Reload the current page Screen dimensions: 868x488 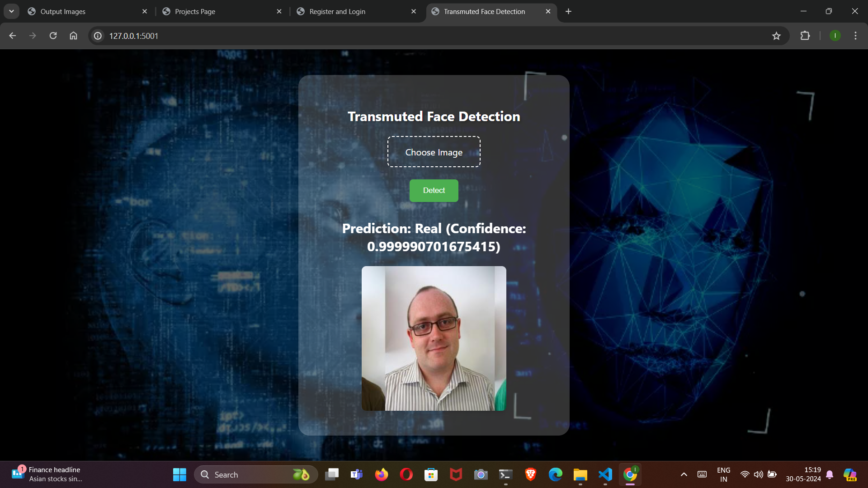53,36
